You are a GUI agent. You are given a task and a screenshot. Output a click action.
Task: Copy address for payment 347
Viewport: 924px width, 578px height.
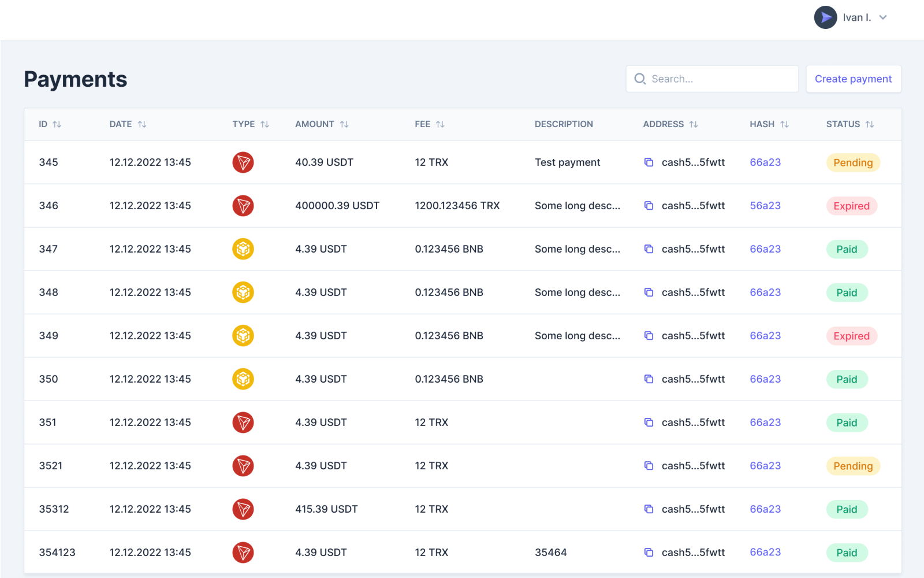(x=649, y=249)
